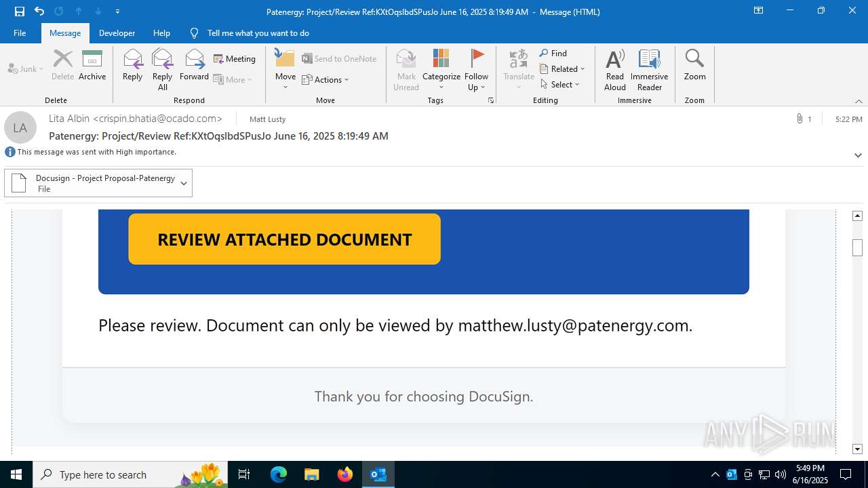868x488 pixels.
Task: Click Find in the Editing group
Action: click(553, 54)
